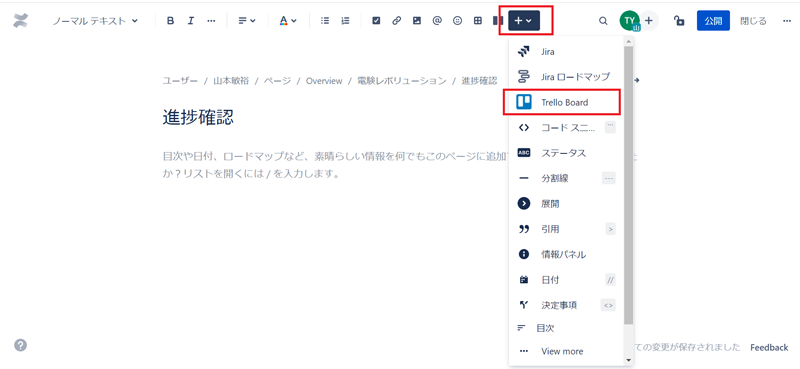Click the Feedback link
Image resolution: width=800 pixels, height=369 pixels.
tap(769, 348)
